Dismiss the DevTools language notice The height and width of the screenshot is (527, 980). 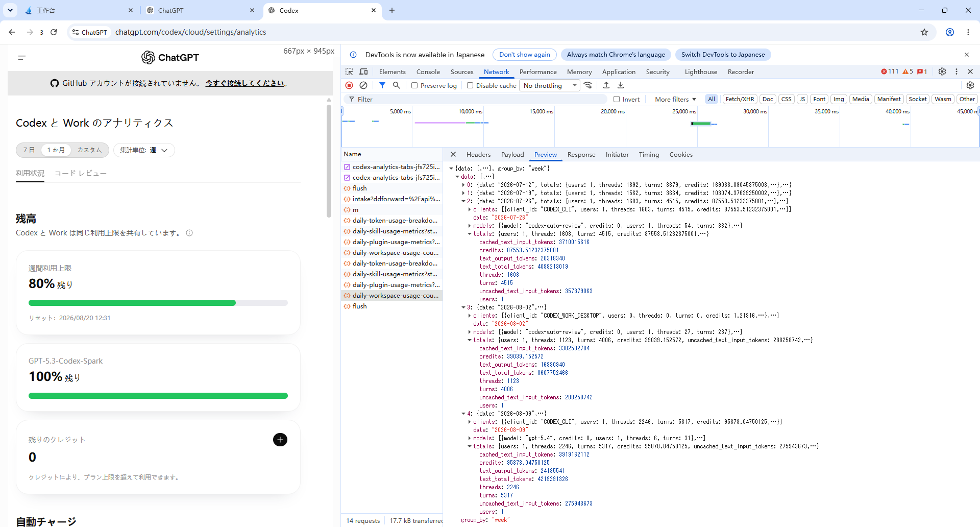(967, 55)
